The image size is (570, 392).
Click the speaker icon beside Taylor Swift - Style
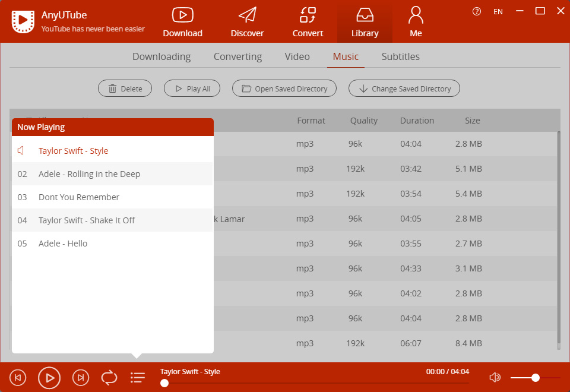tap(21, 150)
